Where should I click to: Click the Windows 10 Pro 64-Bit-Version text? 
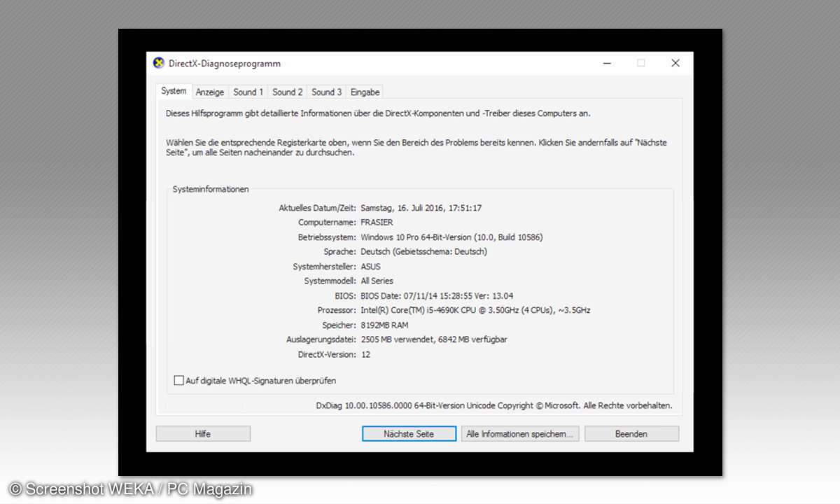tap(451, 237)
